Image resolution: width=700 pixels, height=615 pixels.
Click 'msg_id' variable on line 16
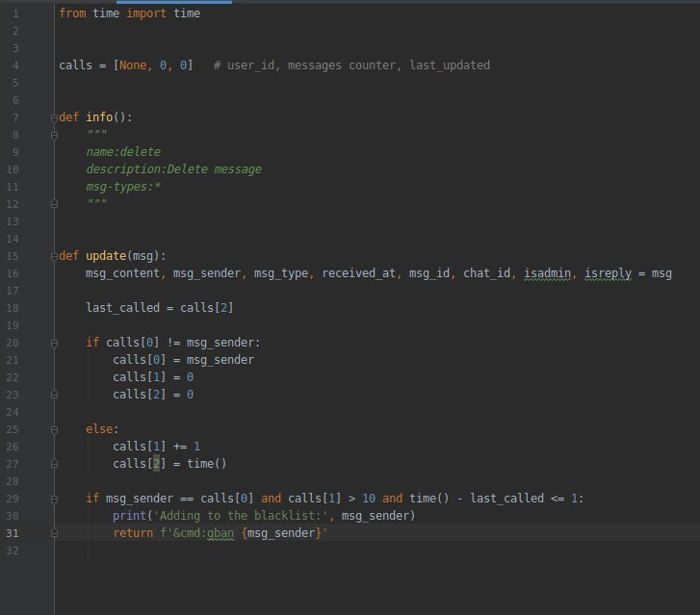[429, 273]
